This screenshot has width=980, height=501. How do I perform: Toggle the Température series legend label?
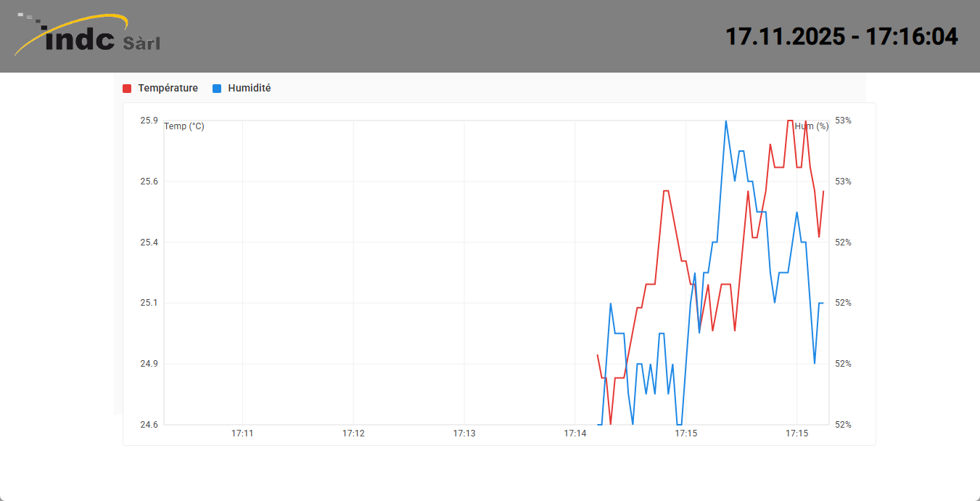pyautogui.click(x=168, y=89)
